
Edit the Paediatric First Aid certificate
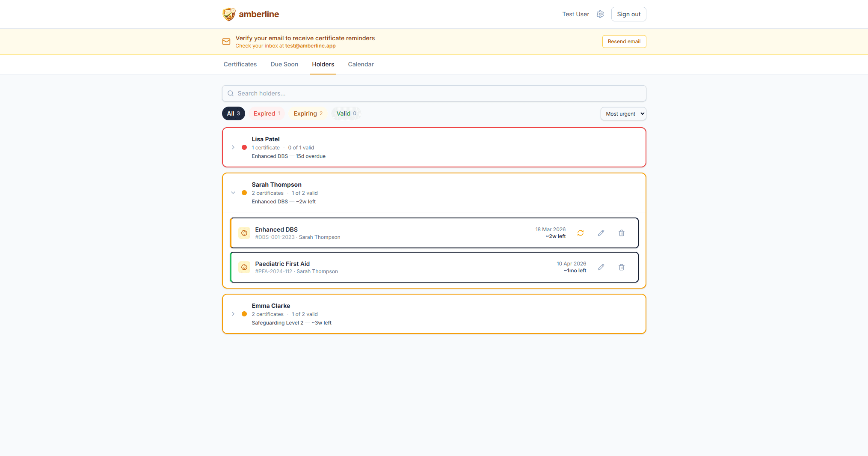(601, 267)
